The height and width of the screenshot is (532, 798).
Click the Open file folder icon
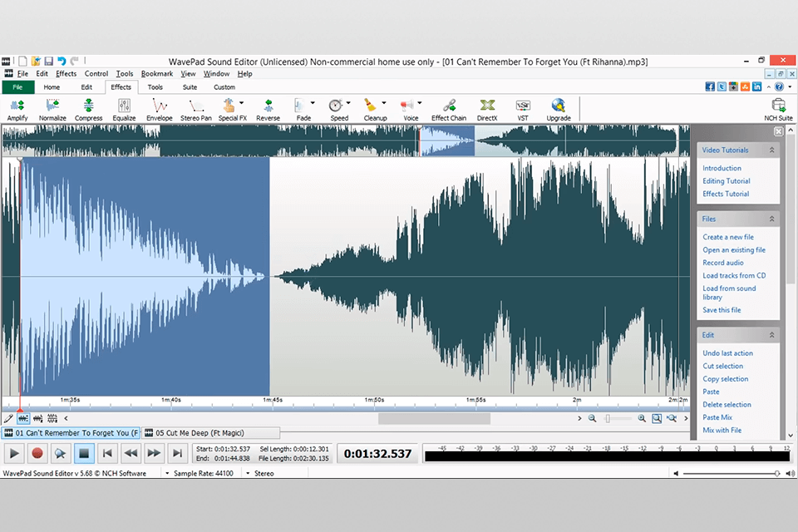(x=36, y=61)
